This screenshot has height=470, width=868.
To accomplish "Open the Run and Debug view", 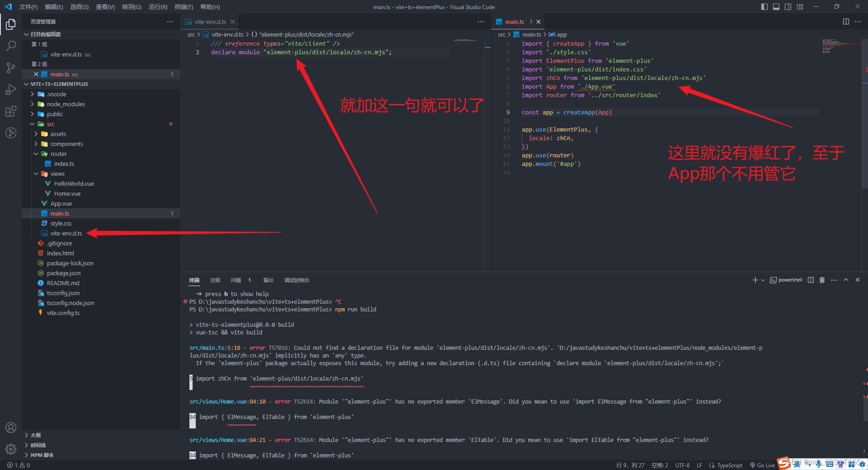I will click(x=11, y=89).
